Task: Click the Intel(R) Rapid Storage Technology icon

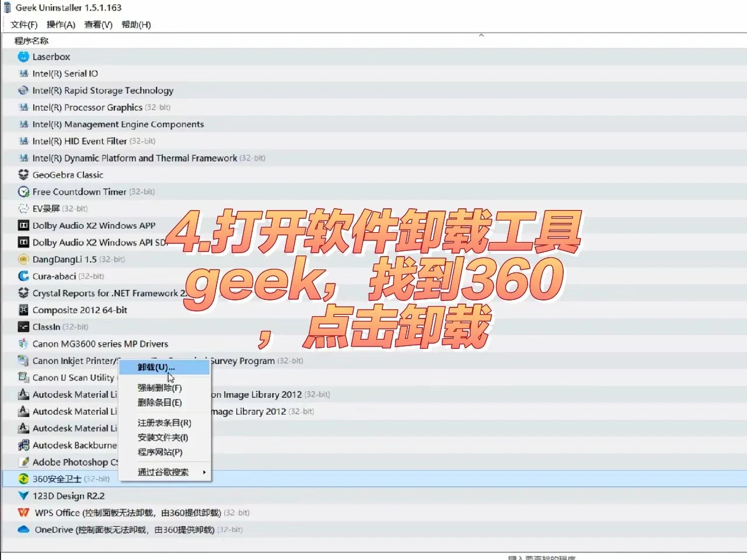Action: coord(23,90)
